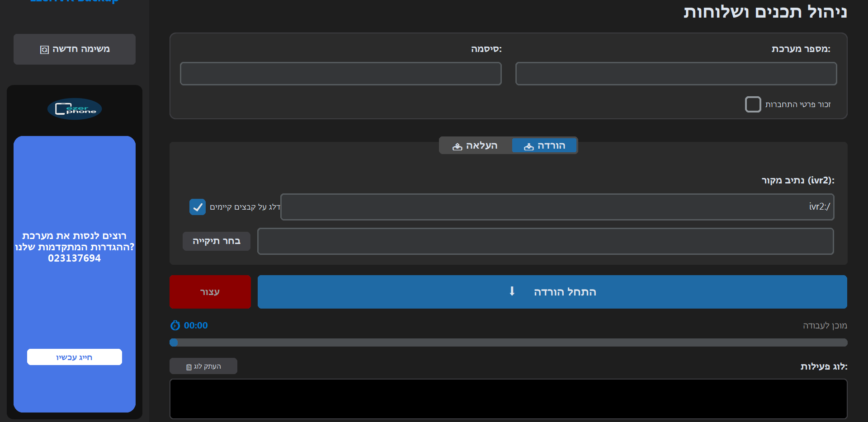Click into the סיסמה password field
868x422 pixels.
pyautogui.click(x=341, y=74)
